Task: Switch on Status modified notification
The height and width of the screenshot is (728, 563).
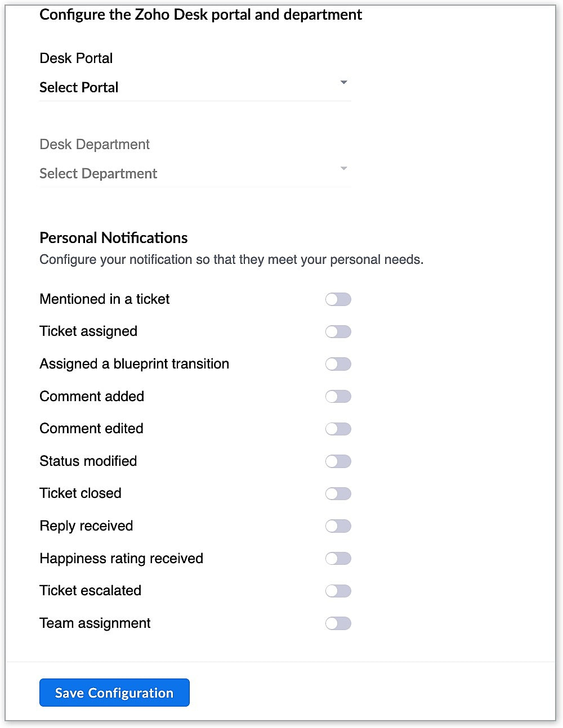Action: (x=338, y=461)
